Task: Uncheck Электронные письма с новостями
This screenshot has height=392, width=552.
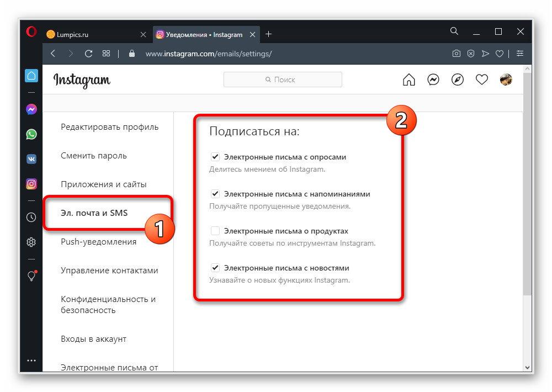Action: click(215, 268)
